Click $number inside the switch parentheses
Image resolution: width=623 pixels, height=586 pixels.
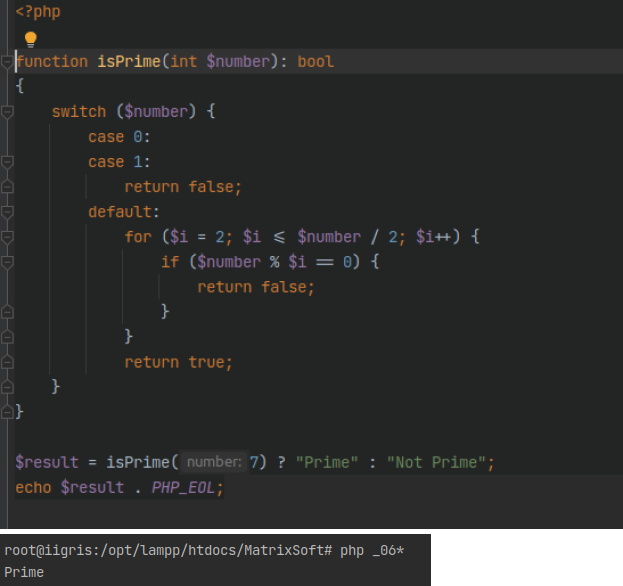coord(156,112)
